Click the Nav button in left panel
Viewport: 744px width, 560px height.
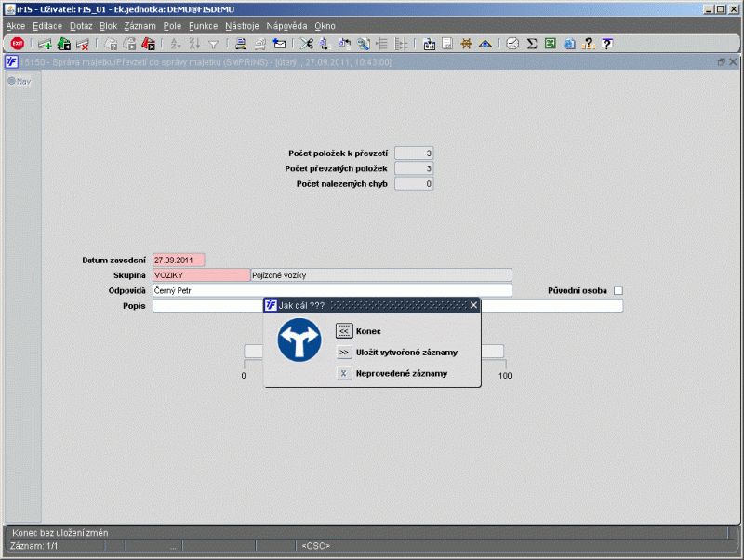(x=20, y=81)
